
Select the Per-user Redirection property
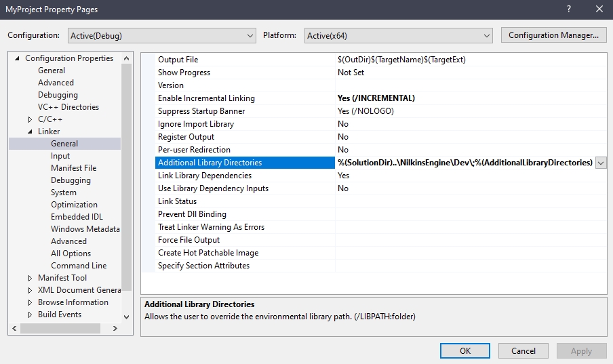(x=381, y=150)
